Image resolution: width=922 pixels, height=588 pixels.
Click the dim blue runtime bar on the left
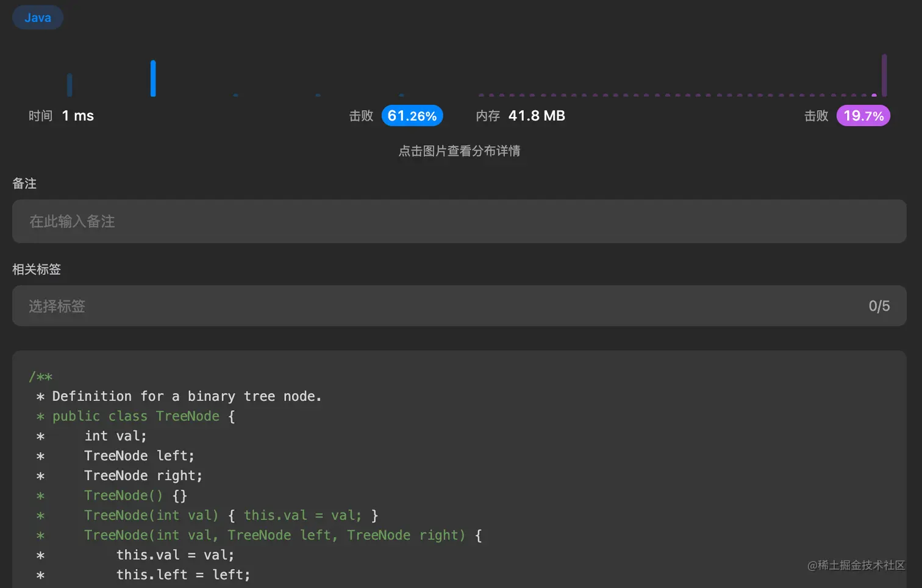[70, 85]
